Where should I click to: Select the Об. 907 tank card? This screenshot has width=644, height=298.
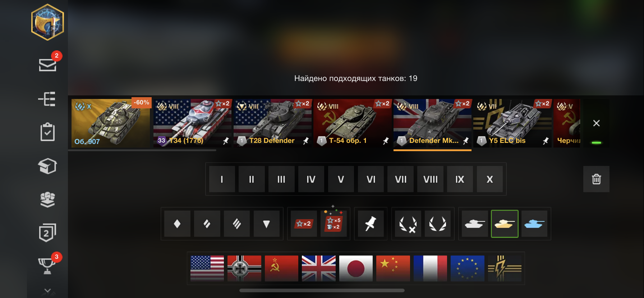coord(111,123)
